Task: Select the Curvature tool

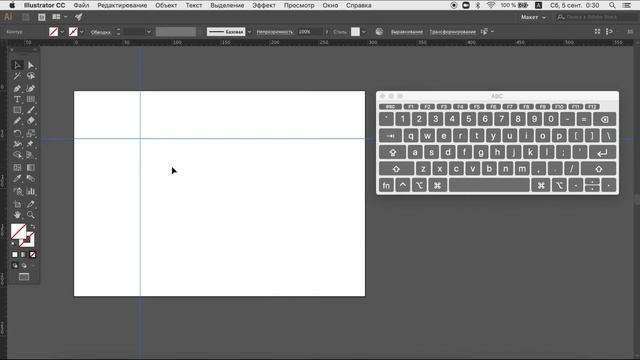Action: click(31, 89)
